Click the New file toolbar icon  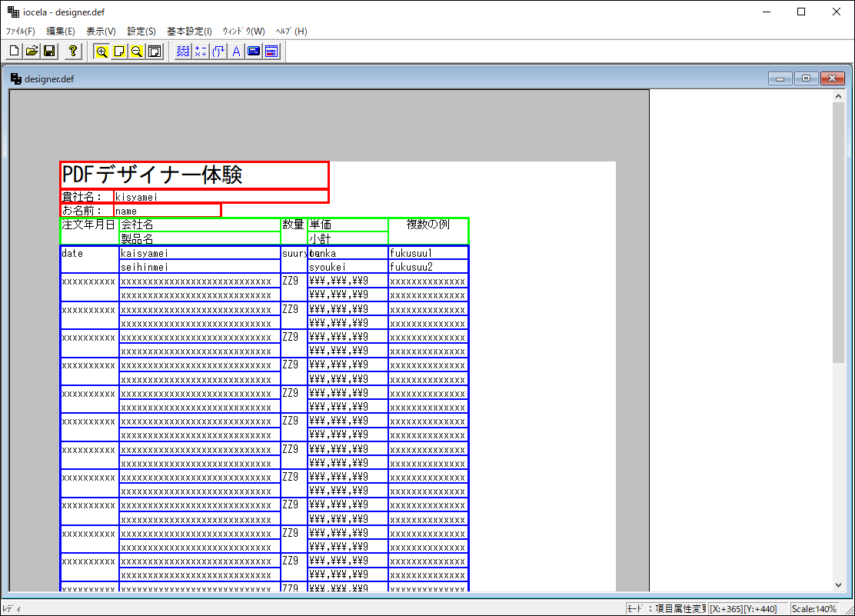point(15,52)
